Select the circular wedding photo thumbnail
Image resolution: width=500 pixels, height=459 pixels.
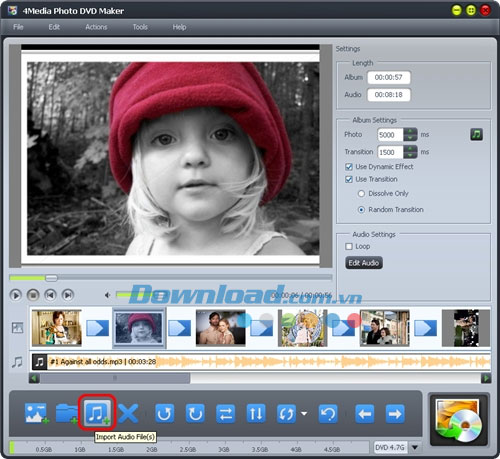pyautogui.click(x=303, y=327)
